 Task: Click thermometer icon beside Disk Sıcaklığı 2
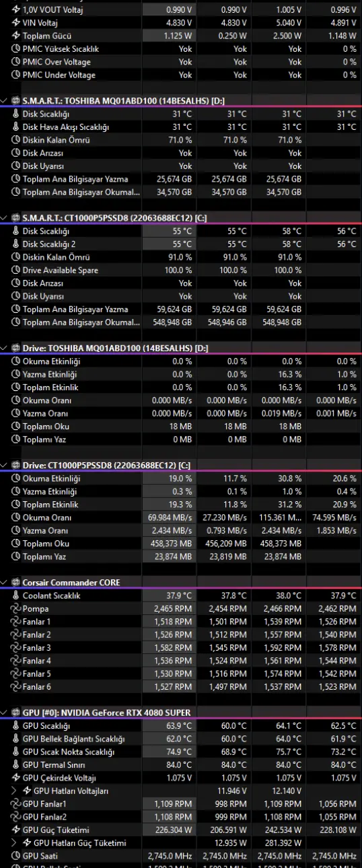click(x=17, y=244)
